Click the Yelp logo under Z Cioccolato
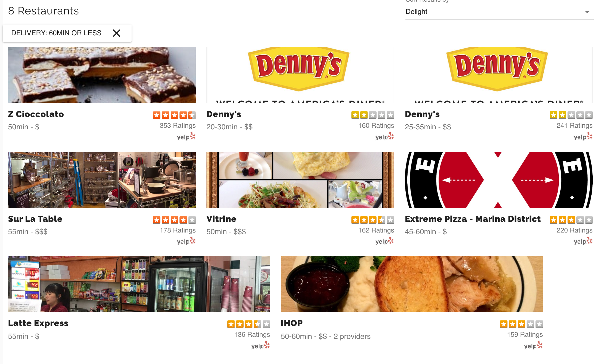Viewport: 598px width, 364px height. [186, 137]
